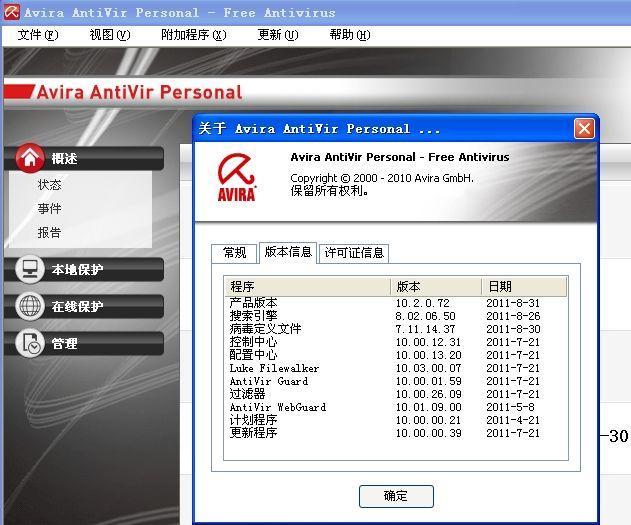Select 报告 in the sidebar

tap(50, 233)
